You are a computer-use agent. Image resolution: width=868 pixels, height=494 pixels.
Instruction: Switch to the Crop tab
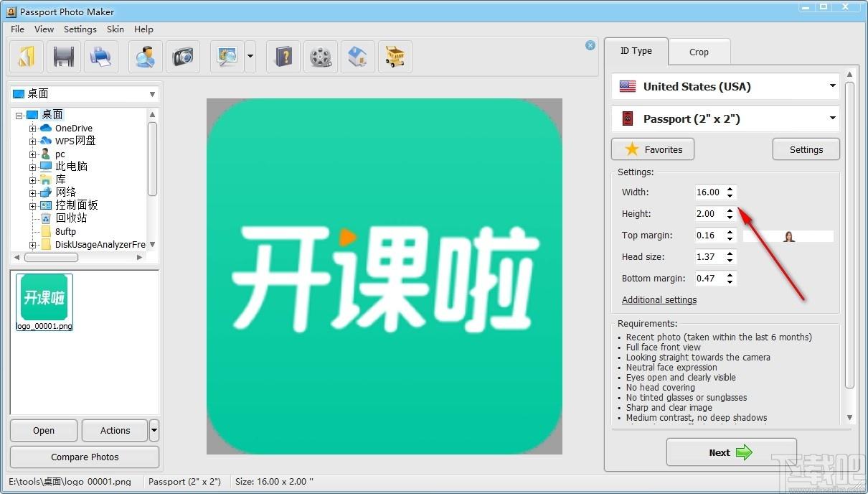pos(699,52)
